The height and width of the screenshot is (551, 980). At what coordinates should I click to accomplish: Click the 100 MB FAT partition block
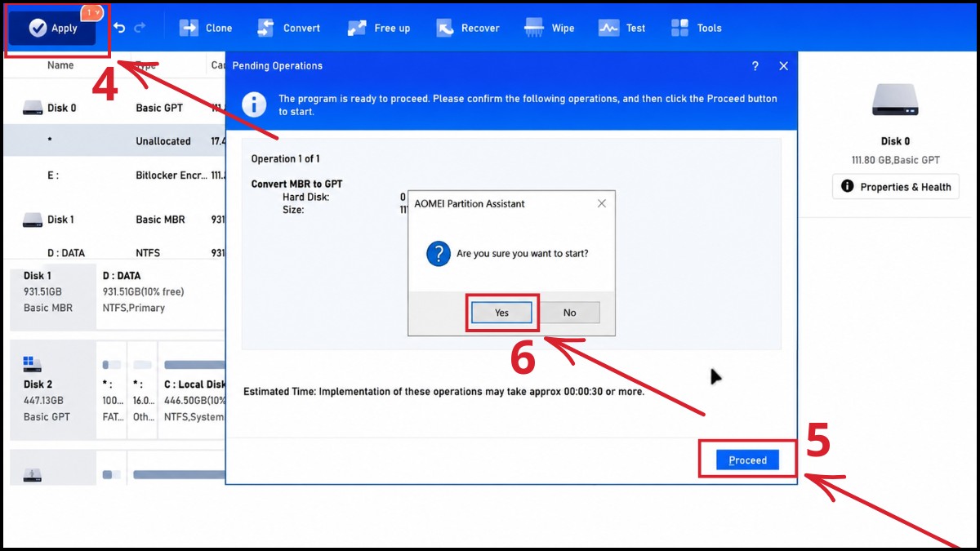(x=112, y=390)
